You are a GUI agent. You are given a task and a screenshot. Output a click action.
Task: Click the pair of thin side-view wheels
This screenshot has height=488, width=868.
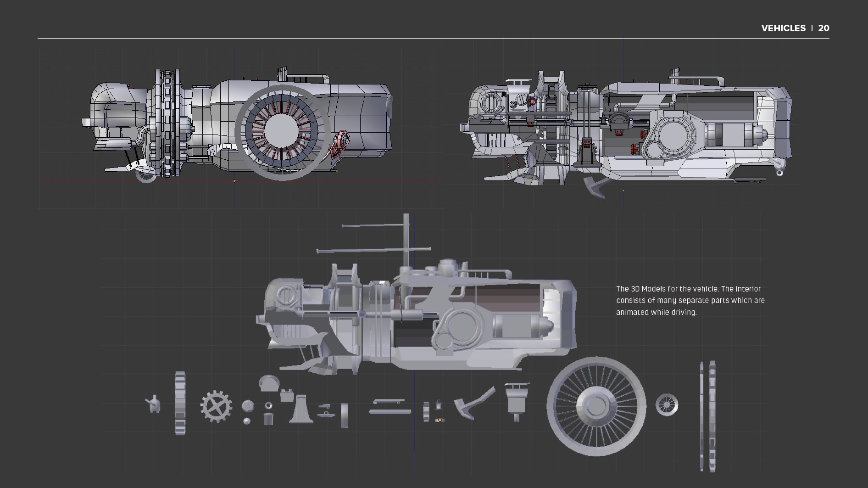707,416
